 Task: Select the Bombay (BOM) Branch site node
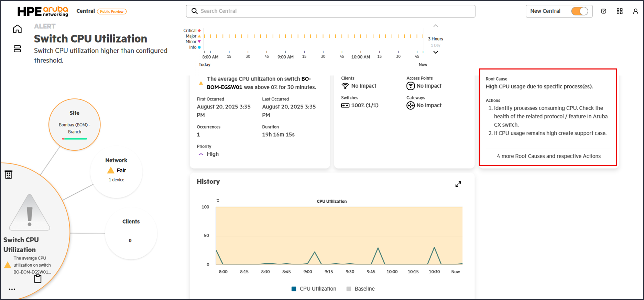[75, 125]
